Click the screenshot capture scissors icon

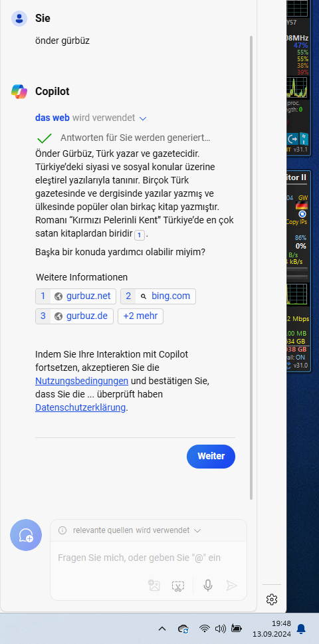coord(177,586)
